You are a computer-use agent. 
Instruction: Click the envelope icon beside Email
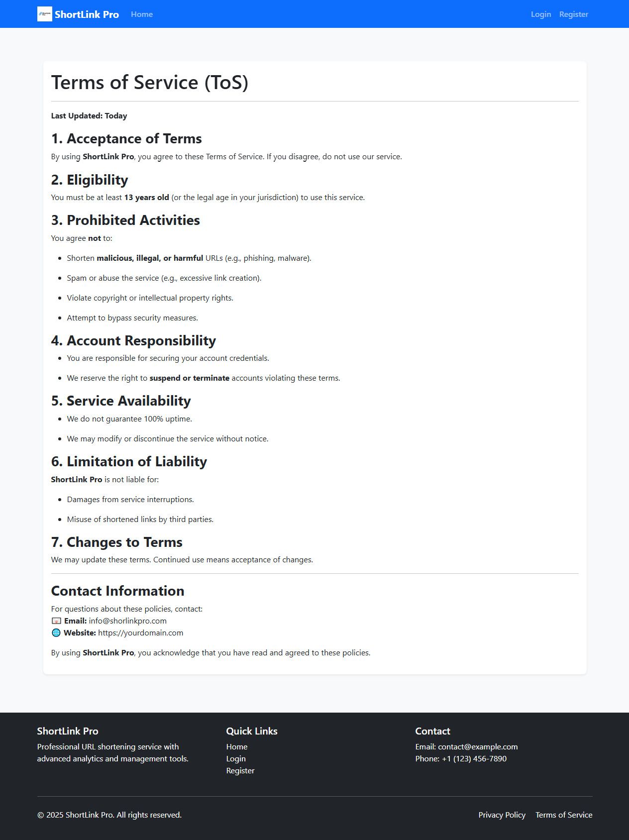(x=56, y=621)
